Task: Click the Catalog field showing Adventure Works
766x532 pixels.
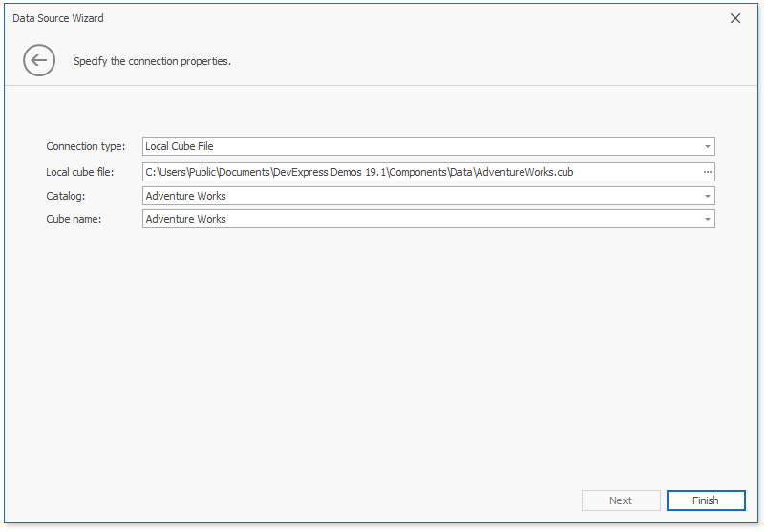Action: 422,196
